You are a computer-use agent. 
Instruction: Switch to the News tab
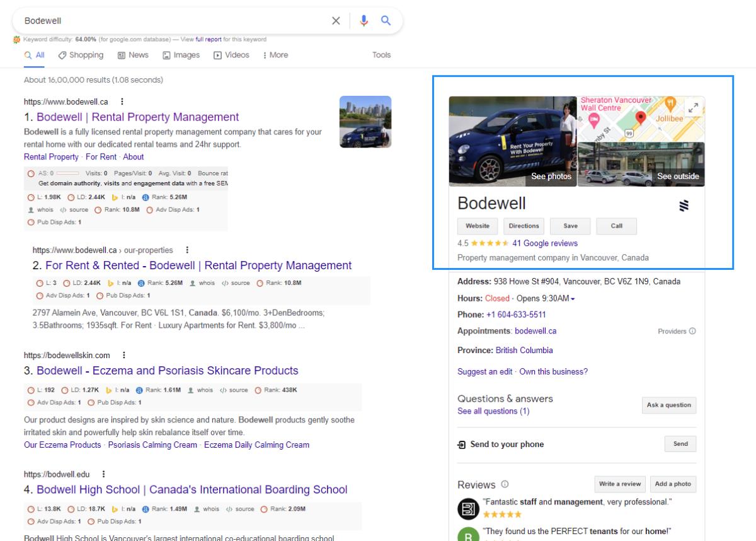133,55
